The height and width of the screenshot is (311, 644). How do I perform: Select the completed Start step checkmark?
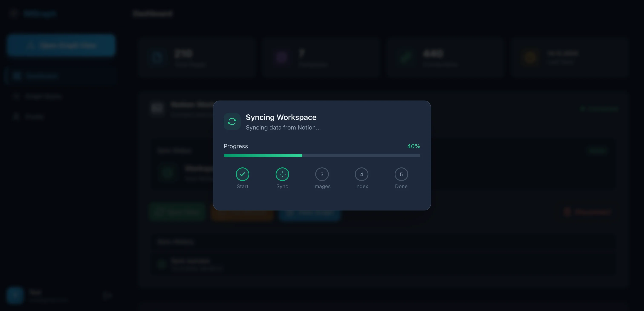coord(242,174)
